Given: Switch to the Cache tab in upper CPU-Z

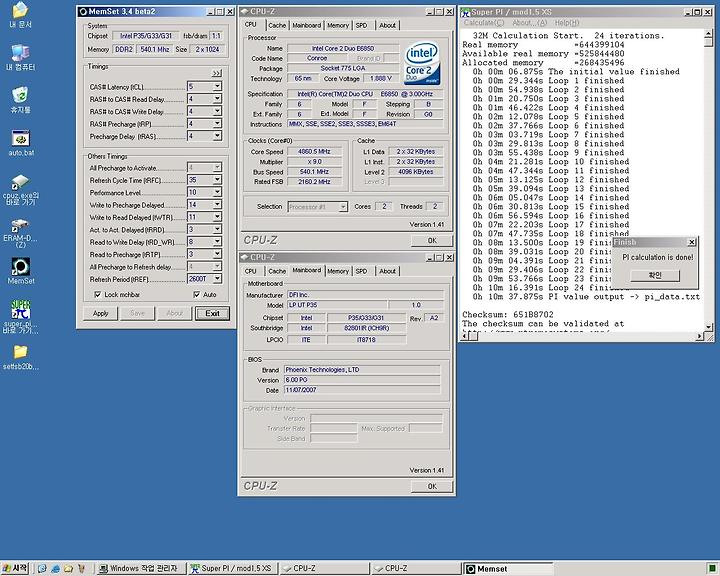Looking at the screenshot, I should 277,26.
